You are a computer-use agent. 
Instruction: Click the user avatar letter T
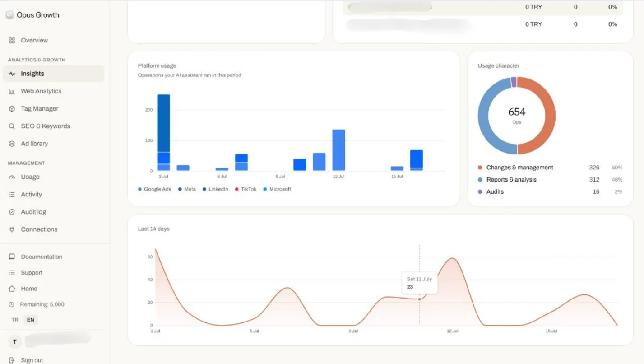point(15,342)
